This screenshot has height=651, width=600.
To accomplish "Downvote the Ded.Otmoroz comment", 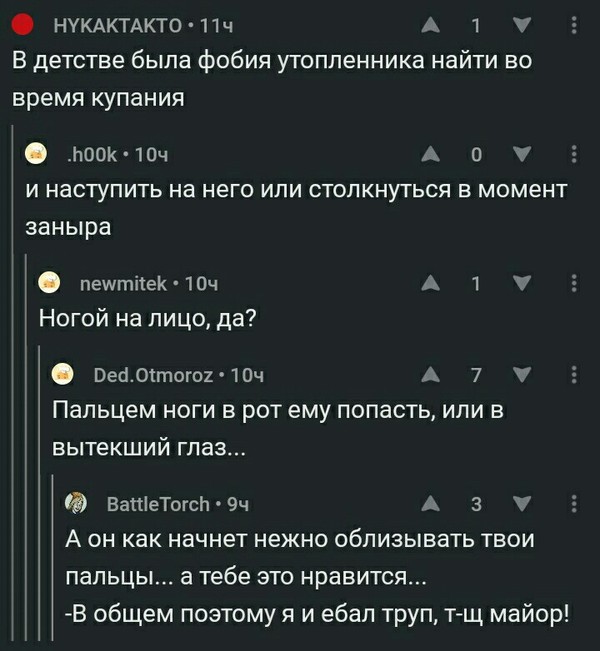I will point(522,374).
